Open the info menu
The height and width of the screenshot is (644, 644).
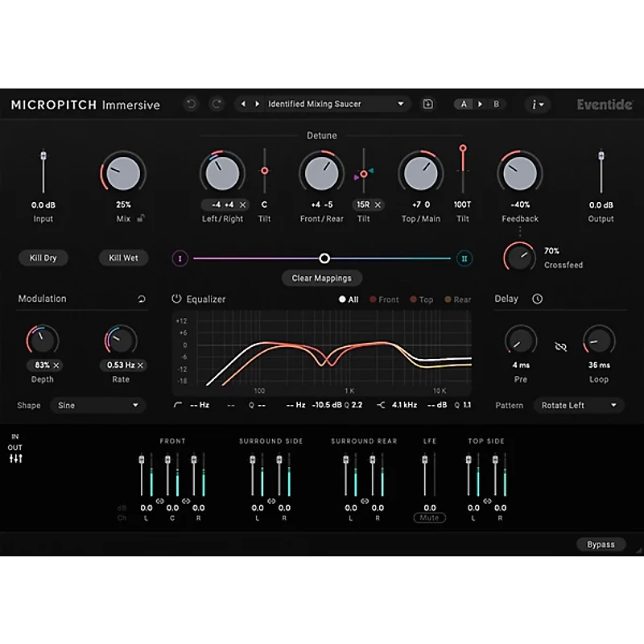537,105
